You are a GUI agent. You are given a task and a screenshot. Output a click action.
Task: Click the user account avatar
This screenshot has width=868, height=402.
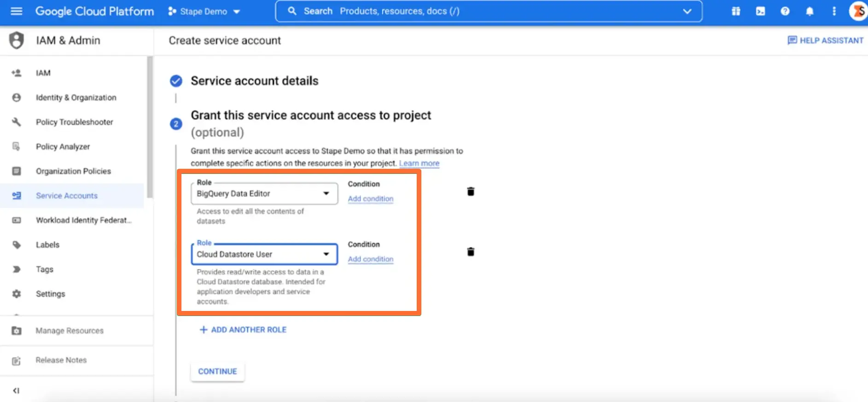(858, 11)
